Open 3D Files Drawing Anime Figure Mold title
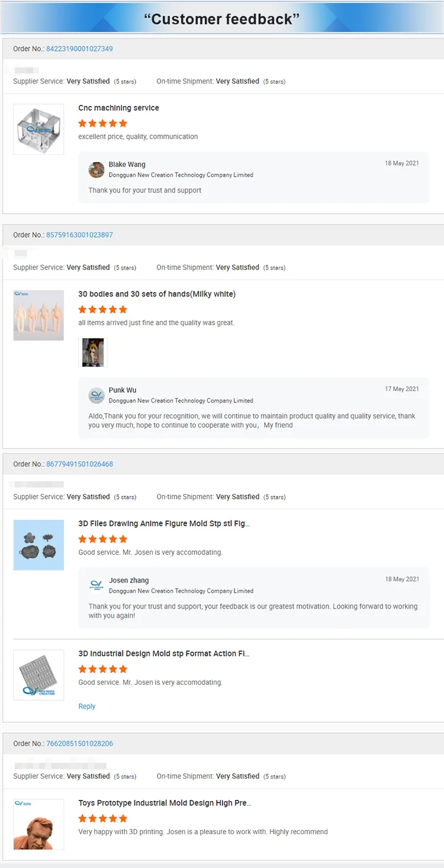Viewport: 444px width, 868px height. tap(164, 523)
